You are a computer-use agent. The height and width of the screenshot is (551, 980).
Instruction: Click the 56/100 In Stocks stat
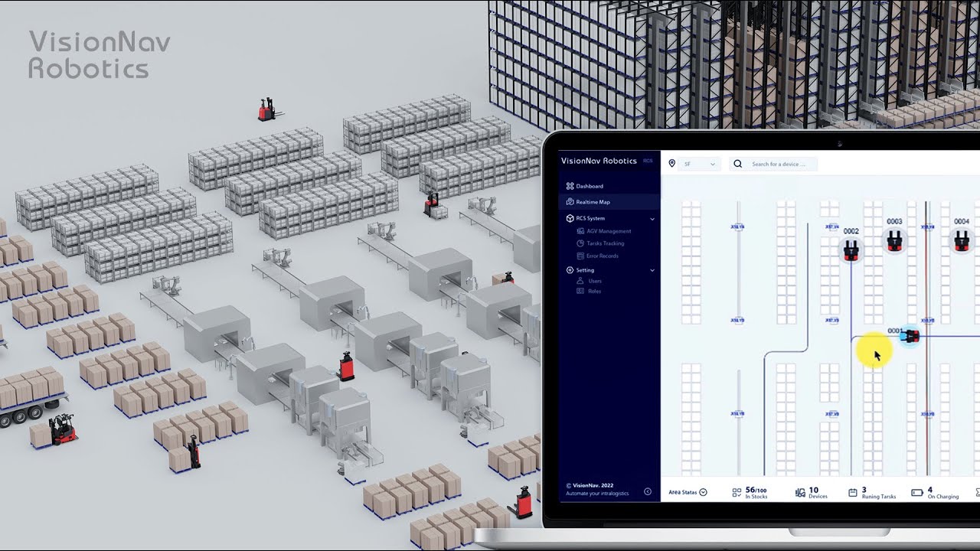pyautogui.click(x=756, y=493)
